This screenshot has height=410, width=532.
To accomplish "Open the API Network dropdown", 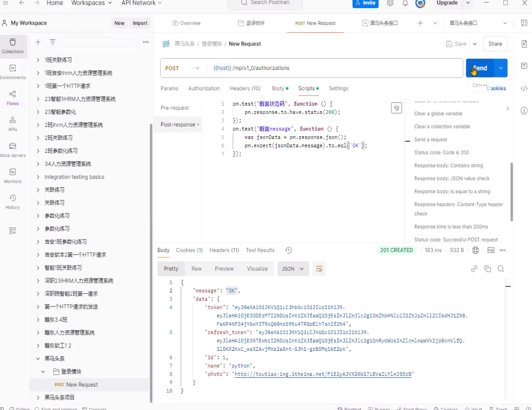I will point(142,3).
